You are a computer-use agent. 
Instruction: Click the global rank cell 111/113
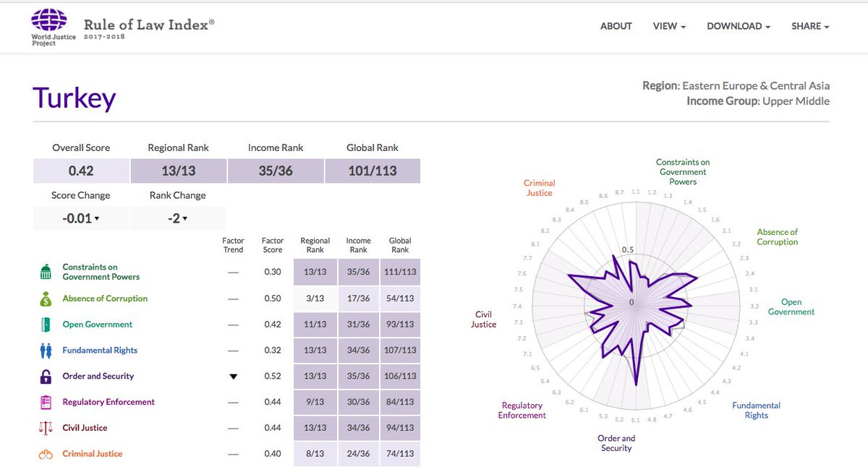(400, 273)
